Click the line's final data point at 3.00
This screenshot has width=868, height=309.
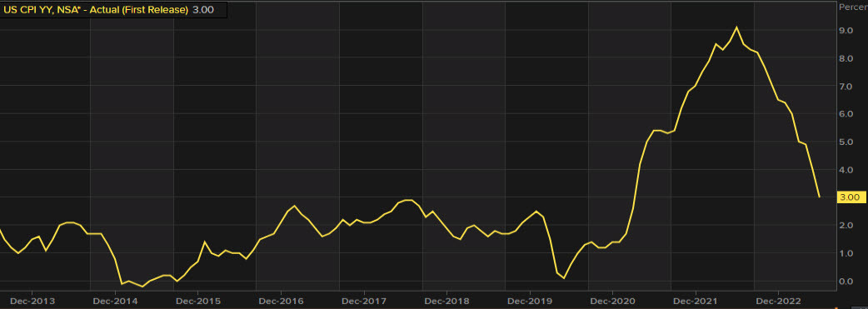[x=820, y=197]
